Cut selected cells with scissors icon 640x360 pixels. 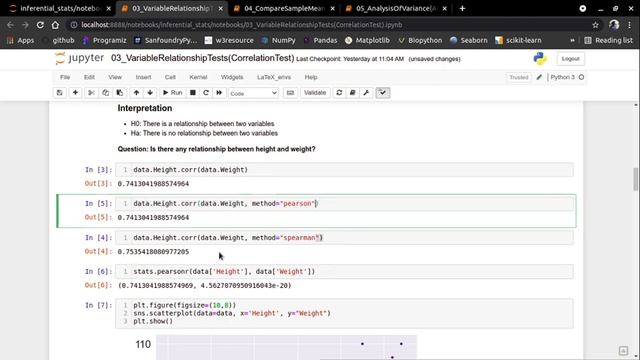pos(91,93)
